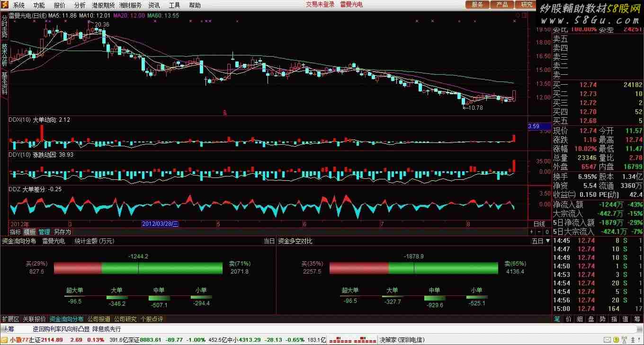
Task: Select the 细 tab in trade panel
Action: 580,319
